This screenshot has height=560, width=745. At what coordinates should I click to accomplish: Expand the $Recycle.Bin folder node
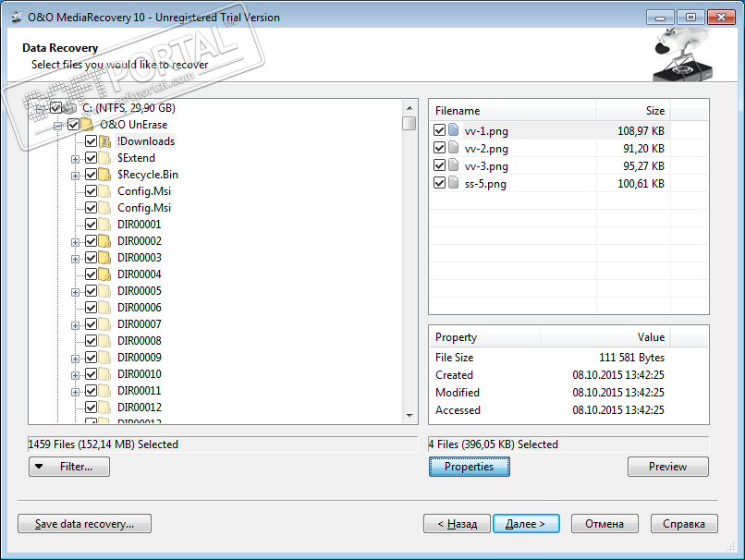coord(75,176)
